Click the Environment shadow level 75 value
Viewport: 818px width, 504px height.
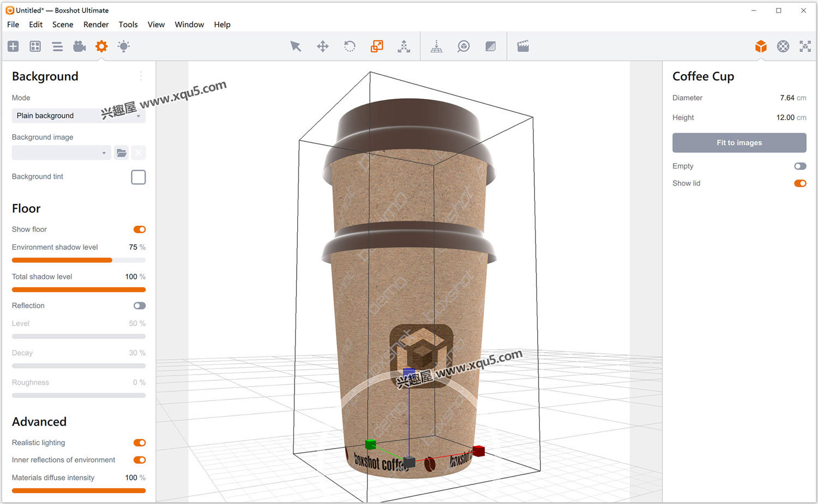pos(133,248)
